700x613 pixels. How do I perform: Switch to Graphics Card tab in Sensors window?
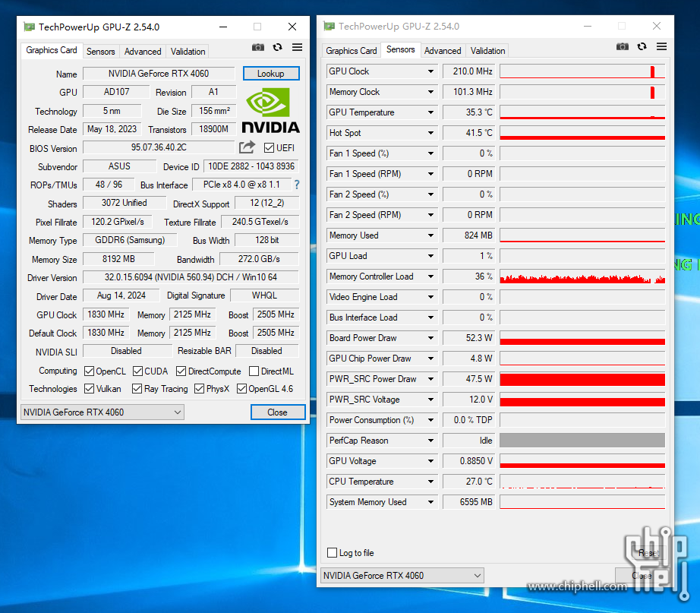click(352, 50)
